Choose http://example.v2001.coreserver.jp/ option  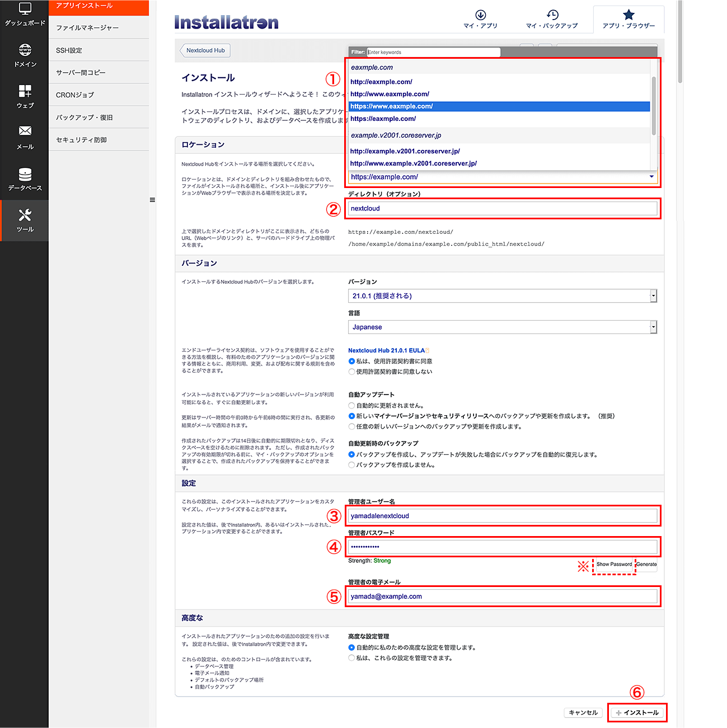tap(499, 151)
